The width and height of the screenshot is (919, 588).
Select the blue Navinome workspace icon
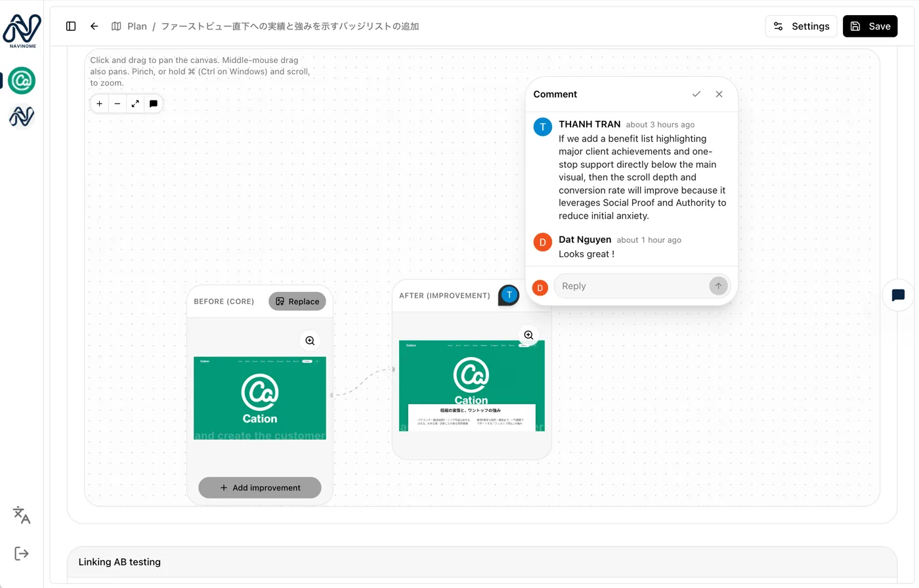(x=22, y=117)
